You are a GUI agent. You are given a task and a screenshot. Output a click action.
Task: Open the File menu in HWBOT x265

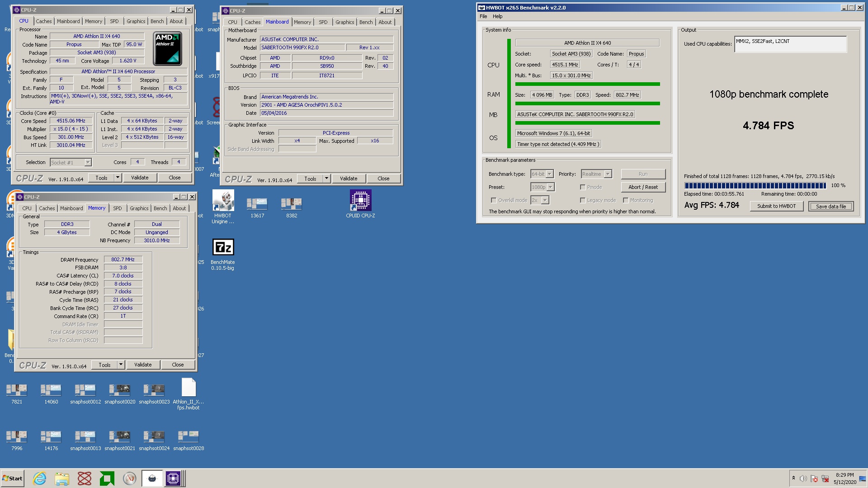[483, 16]
